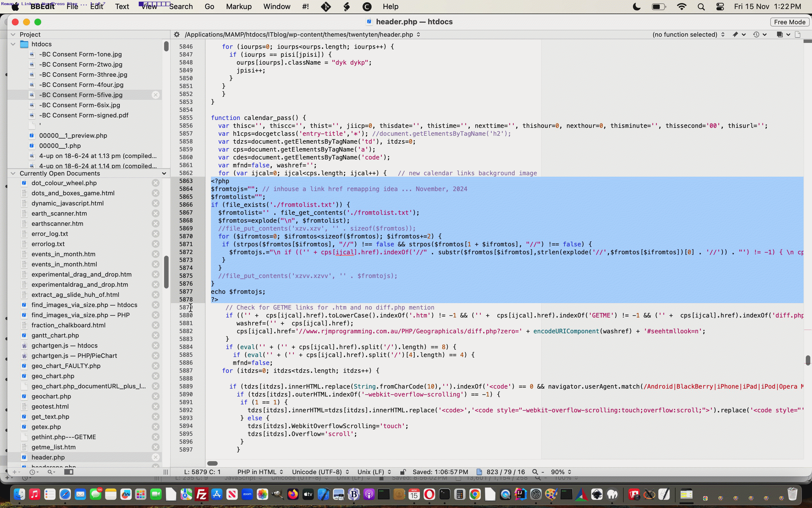Viewport: 812px width, 508px height.
Task: Select getme_list.htm in open documents
Action: [x=53, y=447]
